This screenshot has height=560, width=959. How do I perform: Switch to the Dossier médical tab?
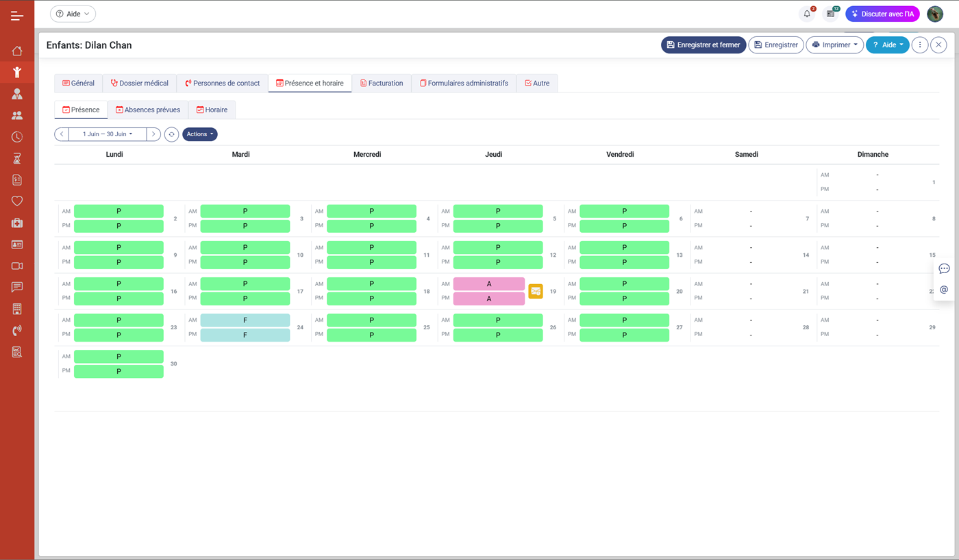[140, 84]
